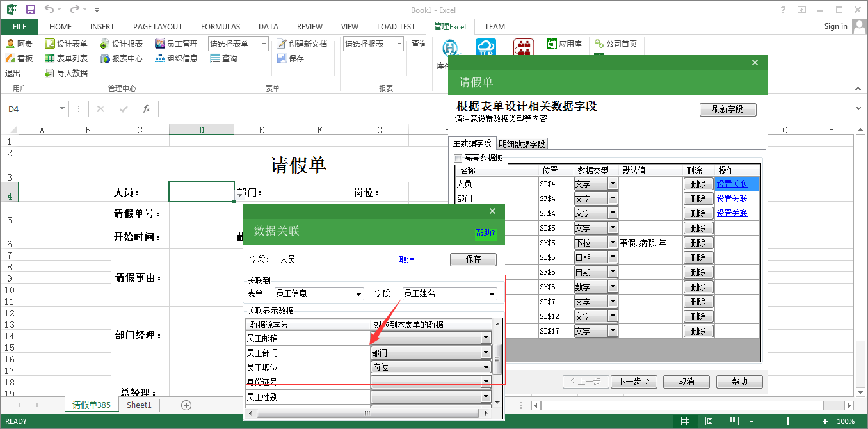
Task: Click the 取消 link in 数据关联 dialog
Action: 407,259
